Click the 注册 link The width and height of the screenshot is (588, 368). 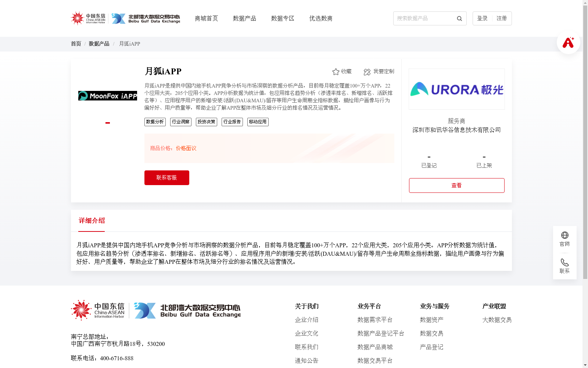coord(502,18)
